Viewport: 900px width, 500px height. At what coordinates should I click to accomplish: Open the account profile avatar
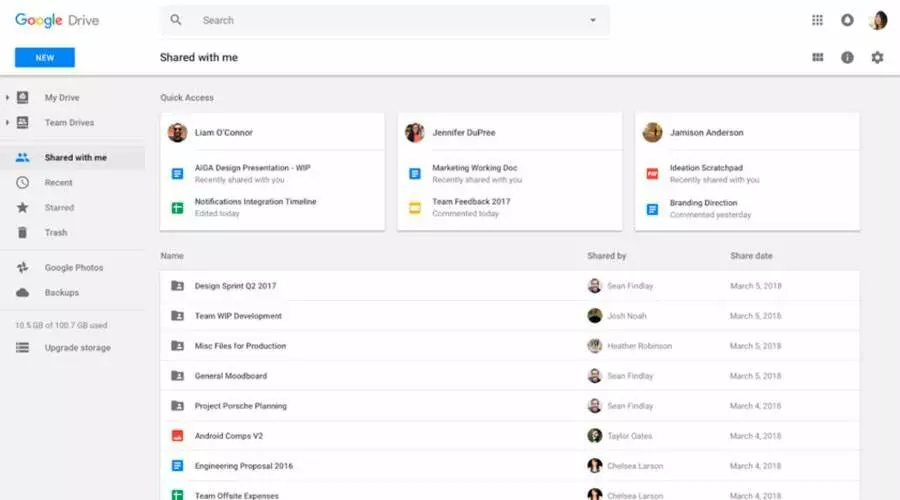point(878,20)
